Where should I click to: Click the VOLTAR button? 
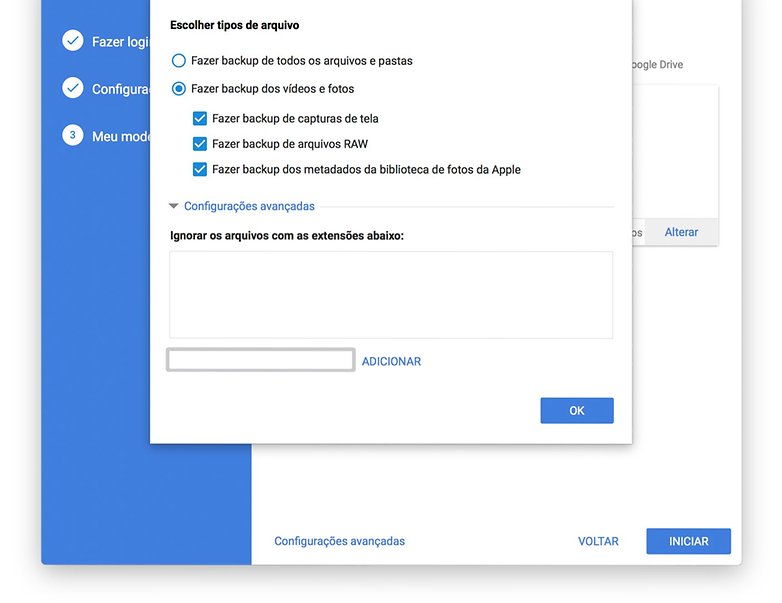point(598,541)
